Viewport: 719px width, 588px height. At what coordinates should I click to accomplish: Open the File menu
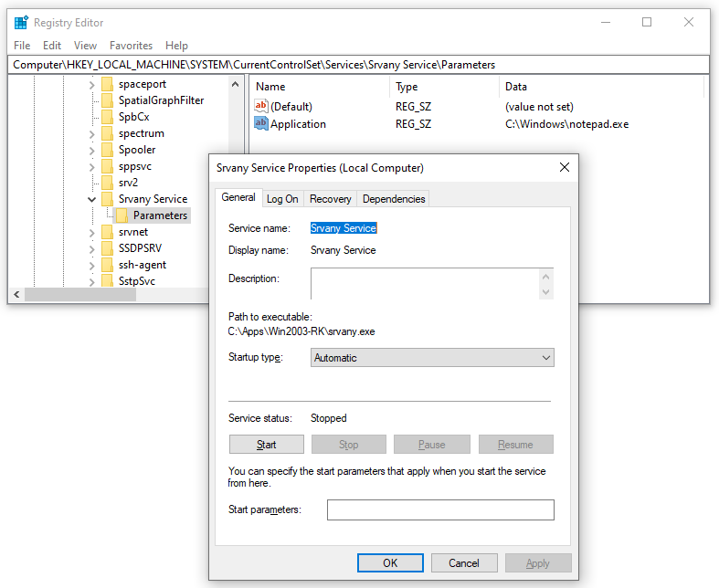[x=22, y=46]
